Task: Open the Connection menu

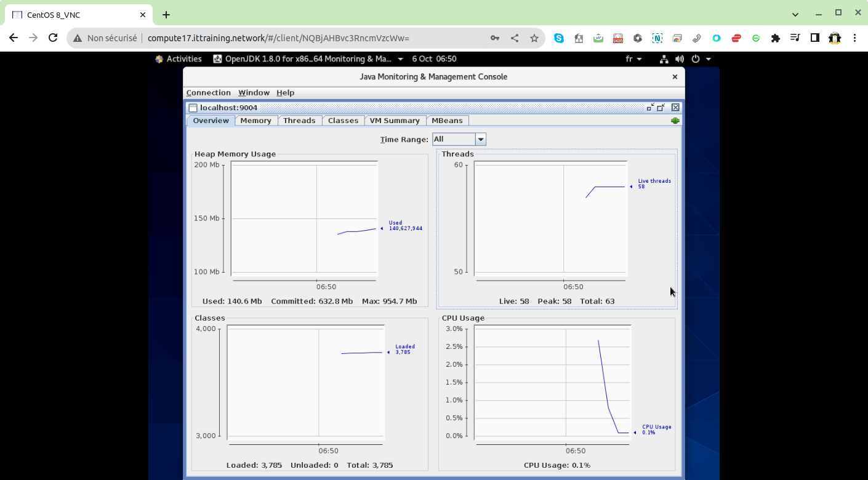Action: 209,93
